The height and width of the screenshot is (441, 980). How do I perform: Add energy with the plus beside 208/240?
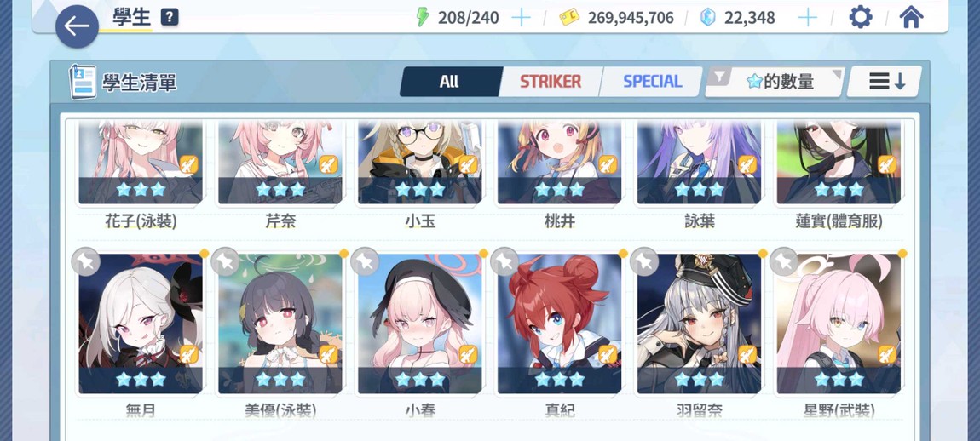click(521, 18)
